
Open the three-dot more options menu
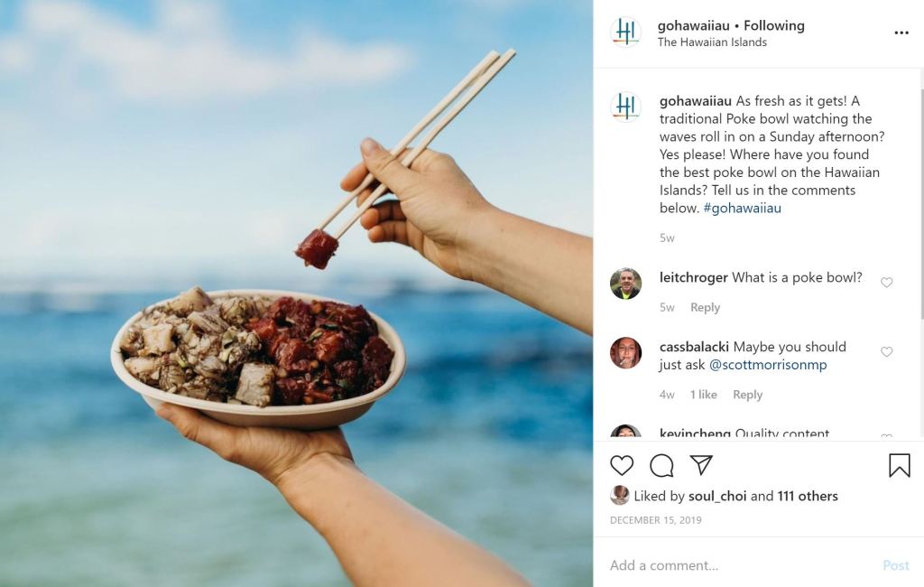[901, 33]
